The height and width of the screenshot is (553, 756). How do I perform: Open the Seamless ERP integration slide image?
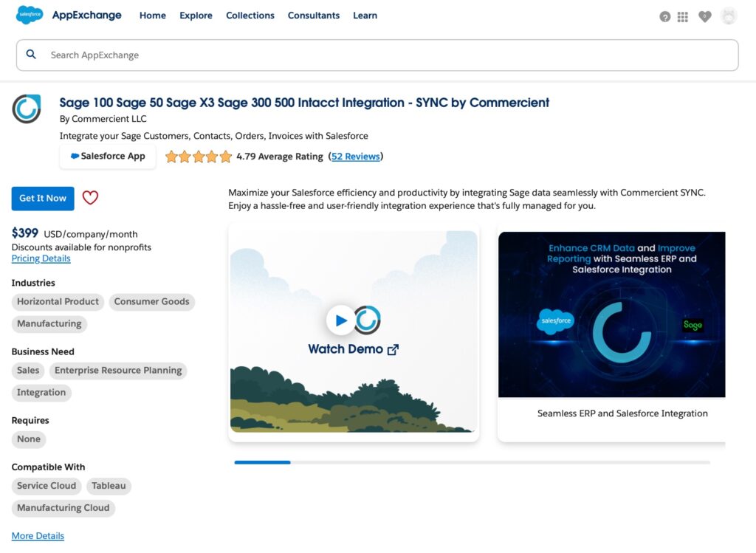click(x=611, y=315)
